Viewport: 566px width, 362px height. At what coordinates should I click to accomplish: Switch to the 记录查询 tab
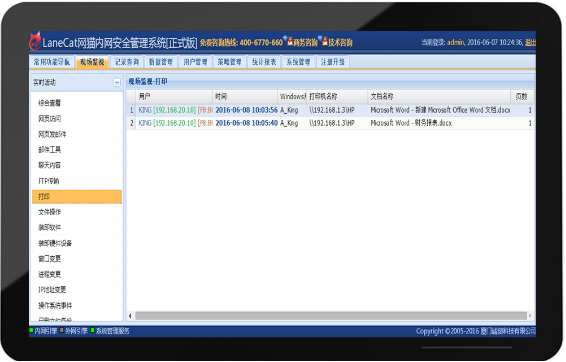click(127, 62)
